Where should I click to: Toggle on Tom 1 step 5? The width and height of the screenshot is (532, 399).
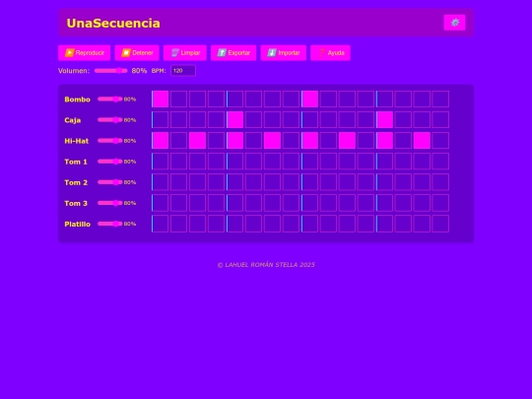pyautogui.click(x=234, y=162)
